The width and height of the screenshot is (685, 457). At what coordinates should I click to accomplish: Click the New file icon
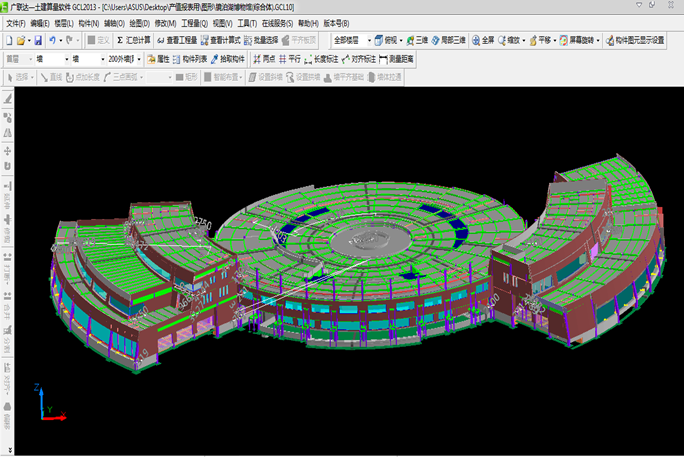point(9,41)
